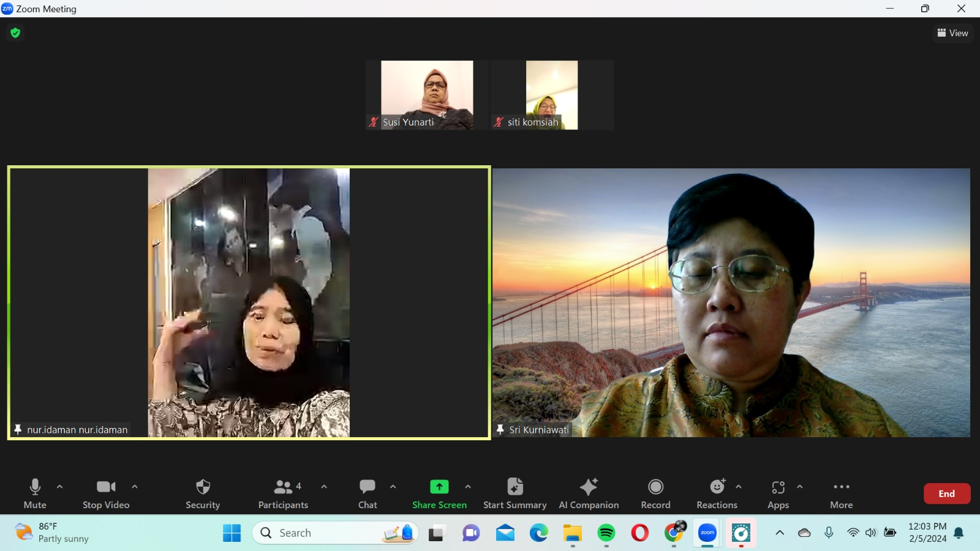The height and width of the screenshot is (551, 980).
Task: Switch to Zoom icon on the taskbar
Action: pos(707,533)
